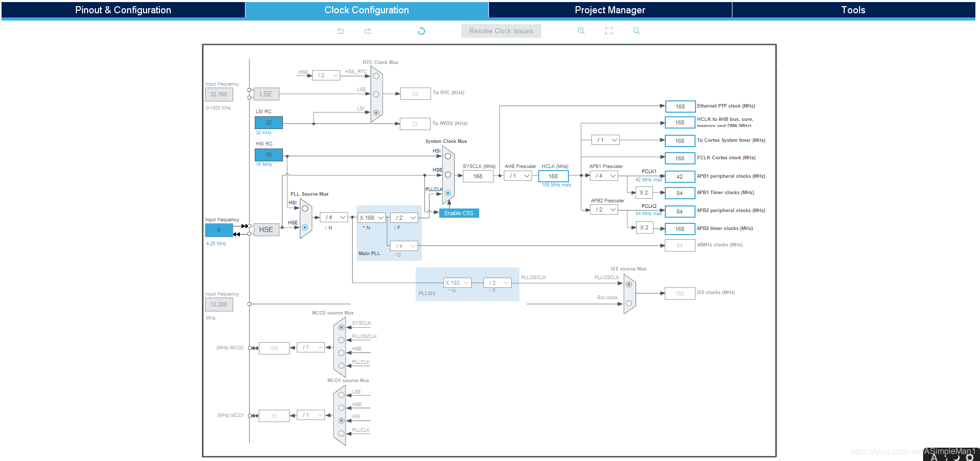Fit the clock diagram to window
This screenshot has width=980, height=461.
(609, 31)
